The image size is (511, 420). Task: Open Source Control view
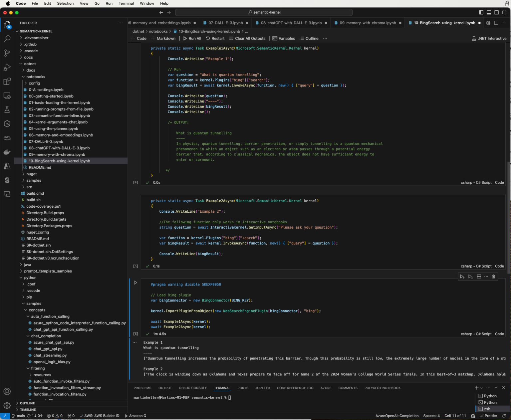7,53
